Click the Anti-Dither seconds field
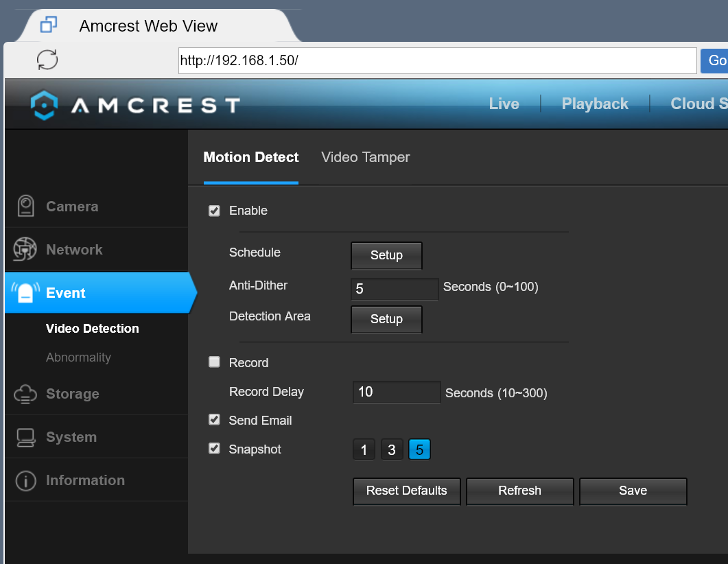Viewport: 728px width, 564px height. tap(395, 289)
